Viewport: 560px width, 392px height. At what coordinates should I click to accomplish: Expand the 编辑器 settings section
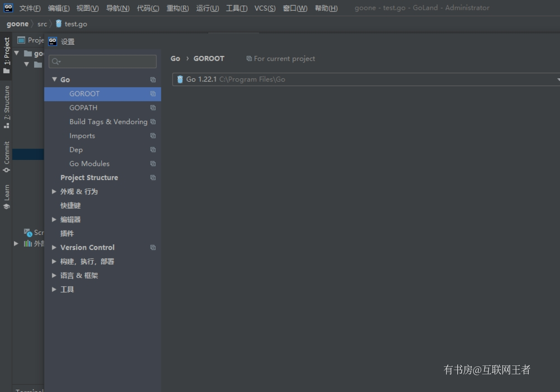pyautogui.click(x=54, y=220)
